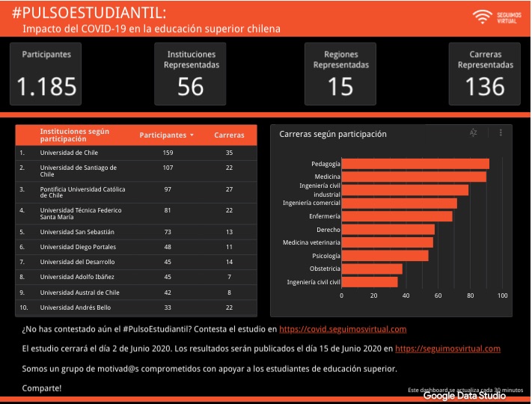This screenshot has width=532, height=404.
Task: Click the AZ sort icon in chart header
Action: point(474,132)
